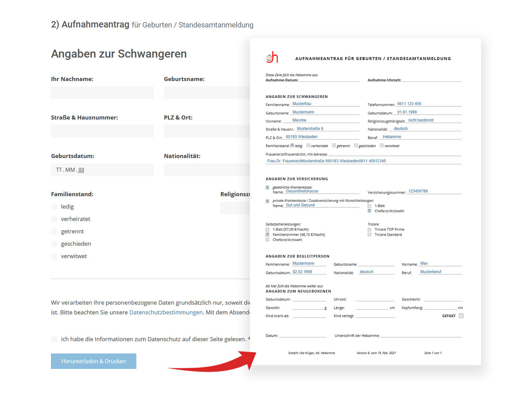Image resolution: width=532 pixels, height=393 pixels.
Task: Choose 'getrennt' as Familienstand
Action: 54,232
